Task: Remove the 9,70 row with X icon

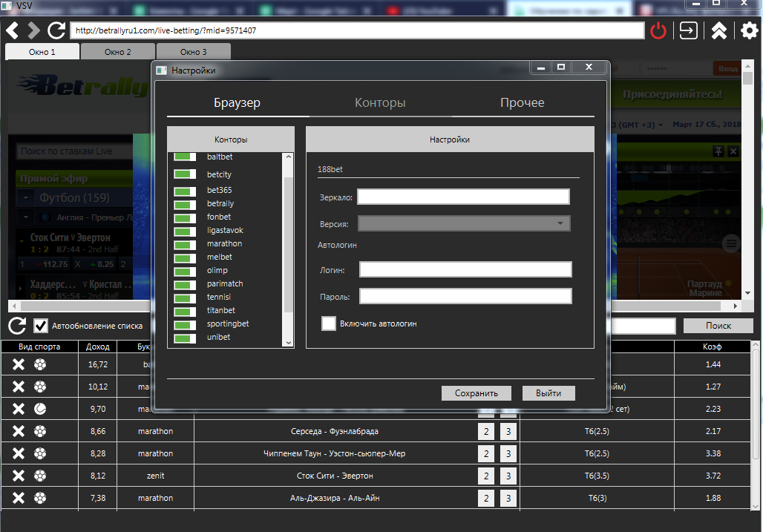Action: pos(19,409)
